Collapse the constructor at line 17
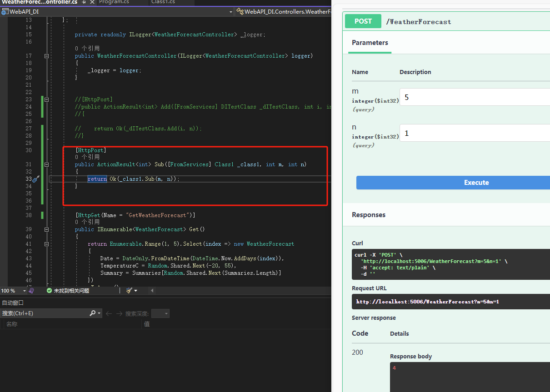550x392 pixels. (x=46, y=56)
